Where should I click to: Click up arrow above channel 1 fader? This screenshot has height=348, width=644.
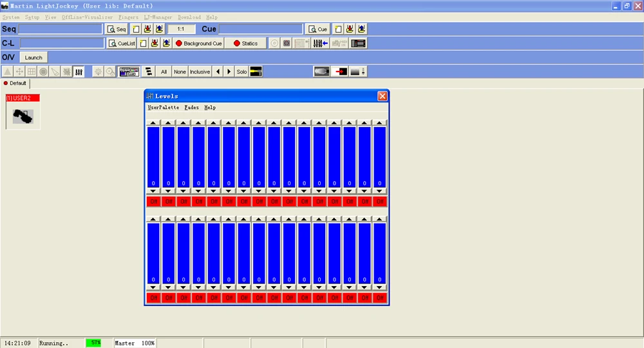[153, 122]
